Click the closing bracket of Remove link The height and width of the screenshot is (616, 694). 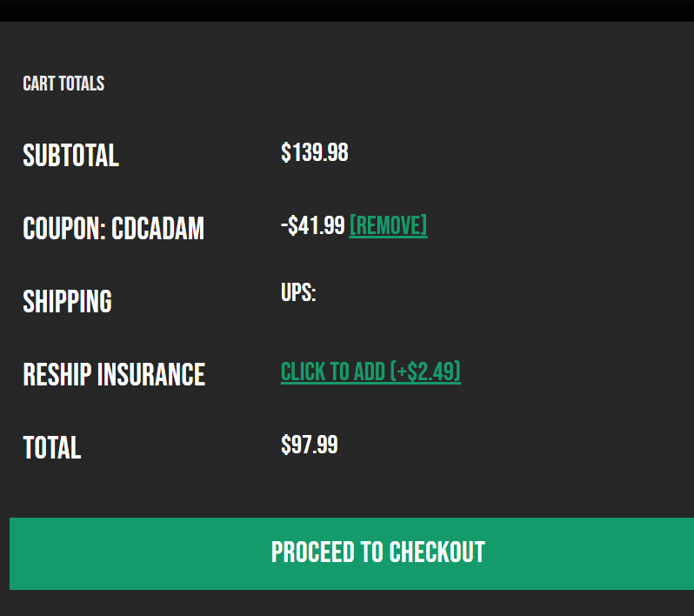point(424,226)
